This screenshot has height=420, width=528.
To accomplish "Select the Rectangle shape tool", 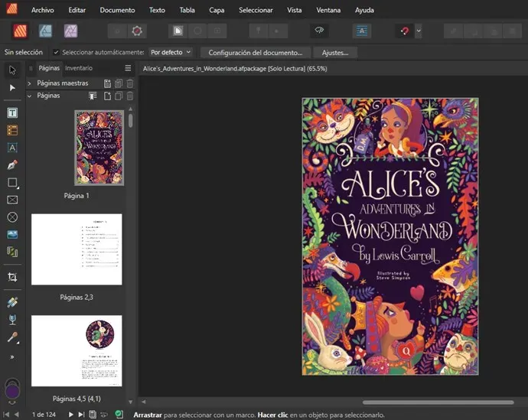I will 12,182.
